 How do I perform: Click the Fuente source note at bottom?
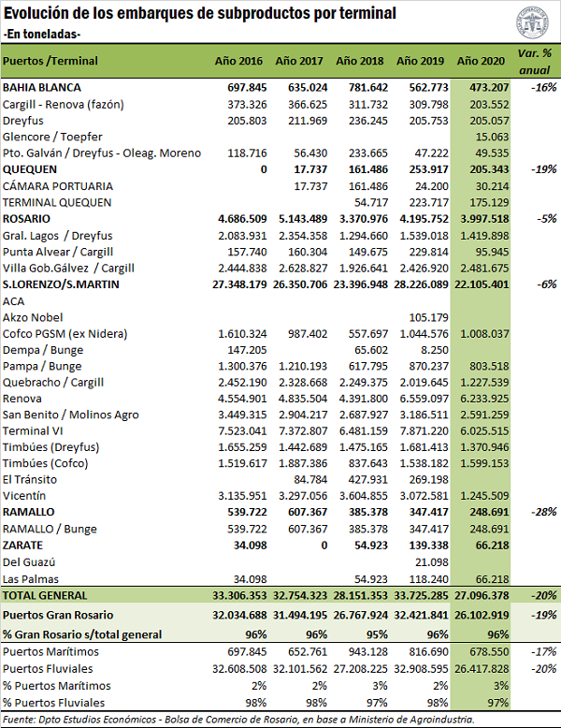(237, 719)
